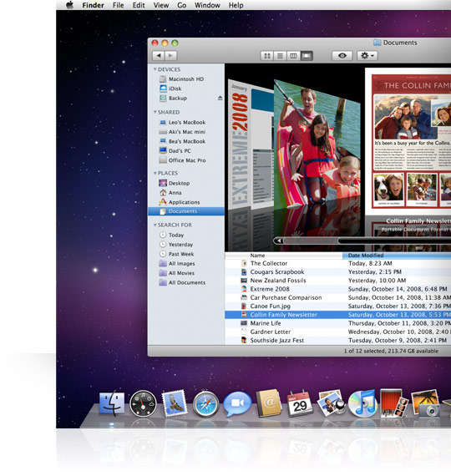Screen dimensions: 451x476
Task: Select Leo's MacBook in Shared
Action: click(186, 122)
